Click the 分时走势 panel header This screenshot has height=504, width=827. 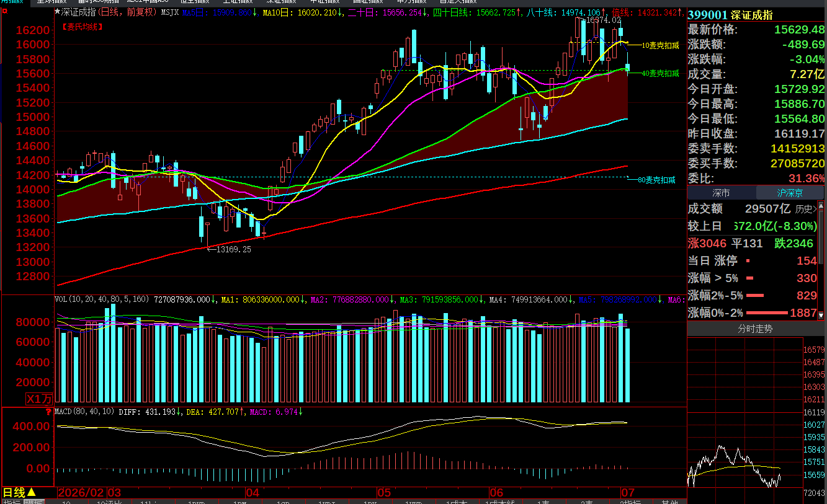coord(755,329)
